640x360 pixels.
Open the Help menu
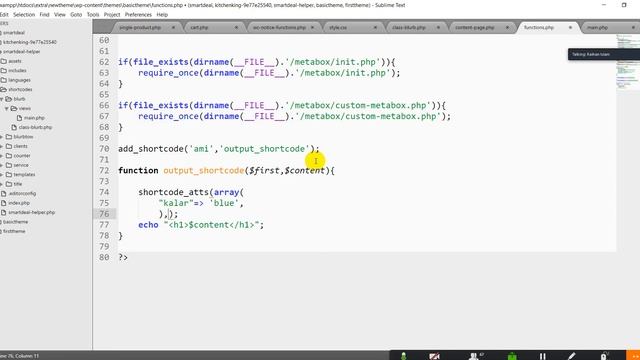pyautogui.click(x=162, y=15)
